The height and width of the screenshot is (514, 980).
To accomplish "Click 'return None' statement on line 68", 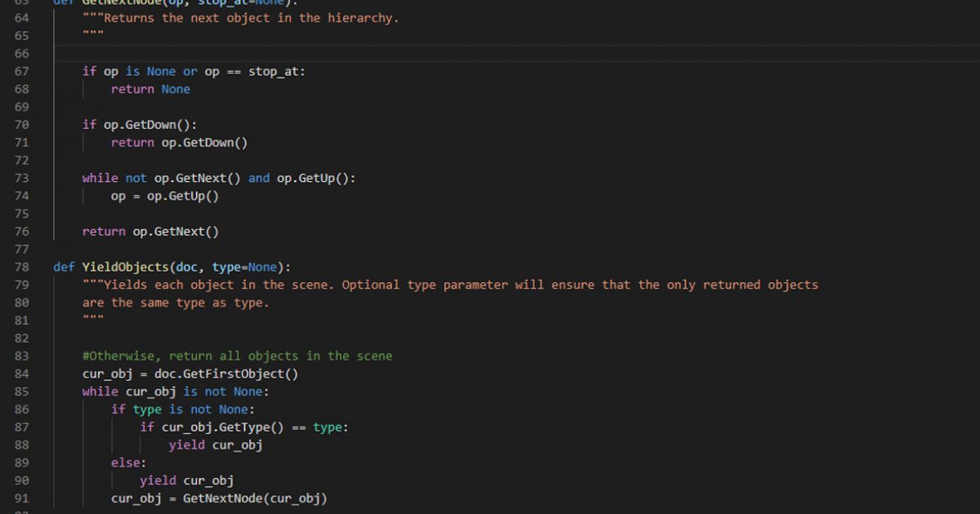I will (x=150, y=89).
